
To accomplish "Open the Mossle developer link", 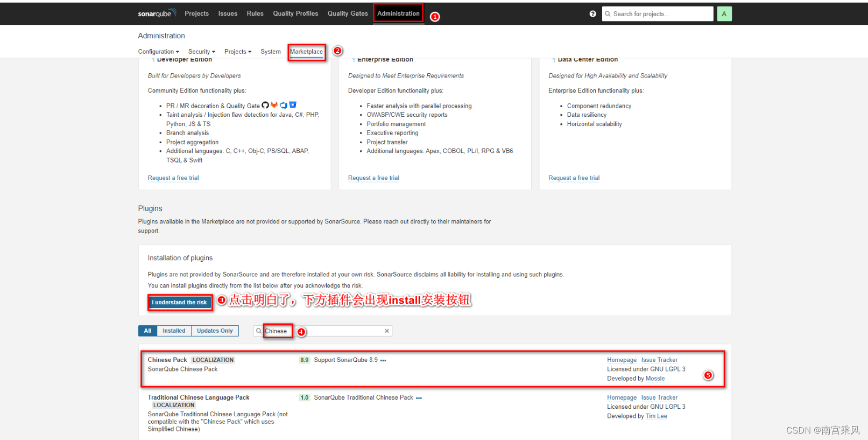I will (655, 379).
